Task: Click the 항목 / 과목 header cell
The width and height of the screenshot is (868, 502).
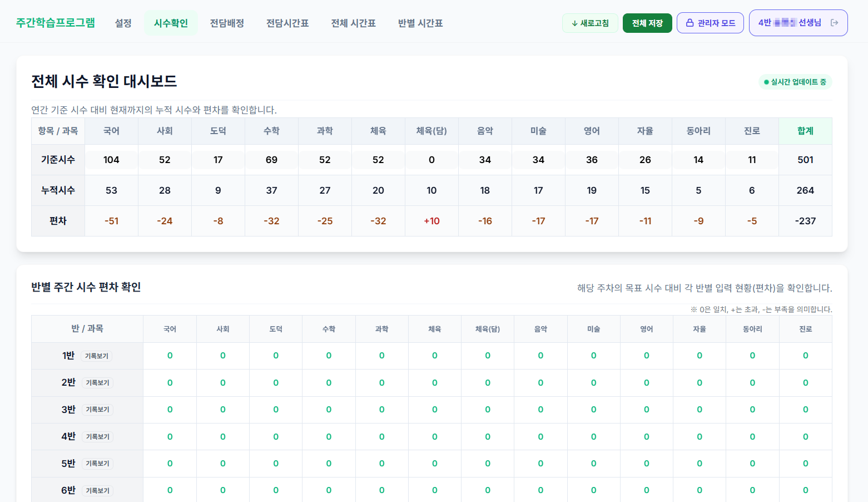Action: 58,131
